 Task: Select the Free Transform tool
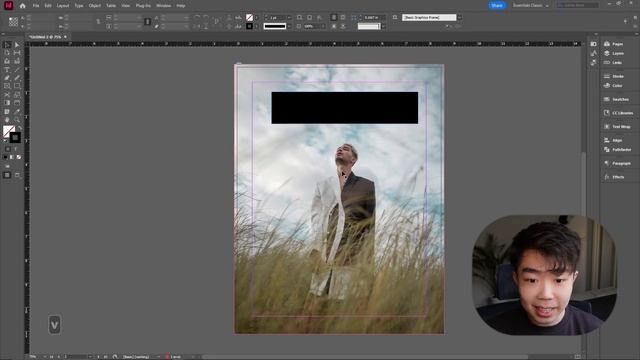click(17, 95)
